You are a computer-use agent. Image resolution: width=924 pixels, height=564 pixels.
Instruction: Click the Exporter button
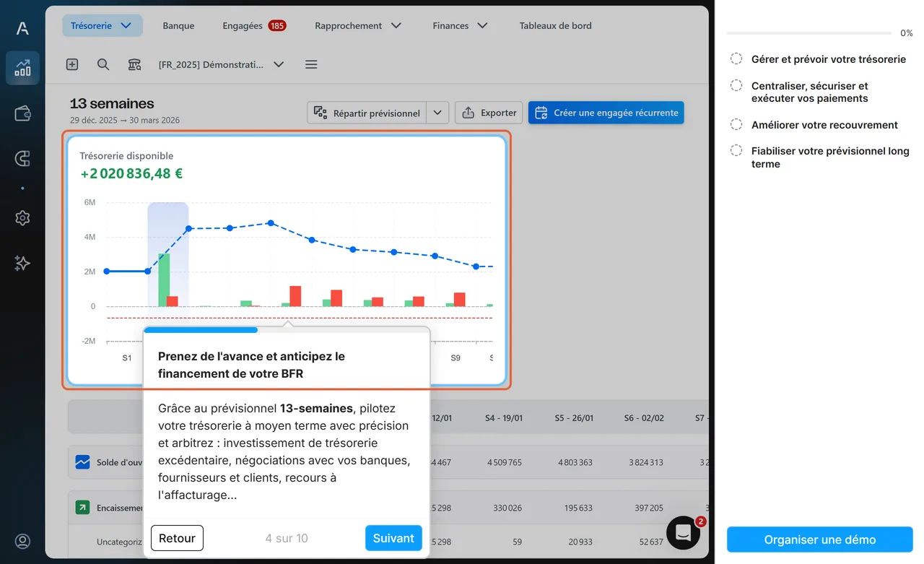[489, 113]
